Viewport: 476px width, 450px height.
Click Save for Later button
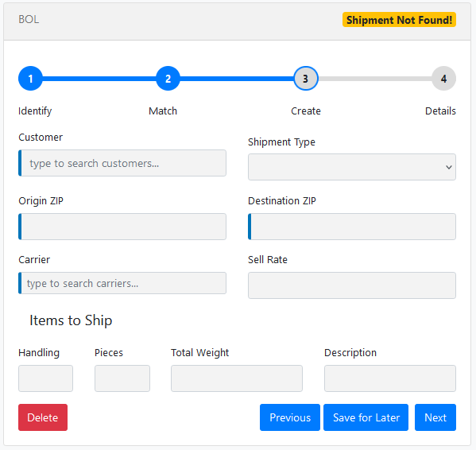coord(366,417)
